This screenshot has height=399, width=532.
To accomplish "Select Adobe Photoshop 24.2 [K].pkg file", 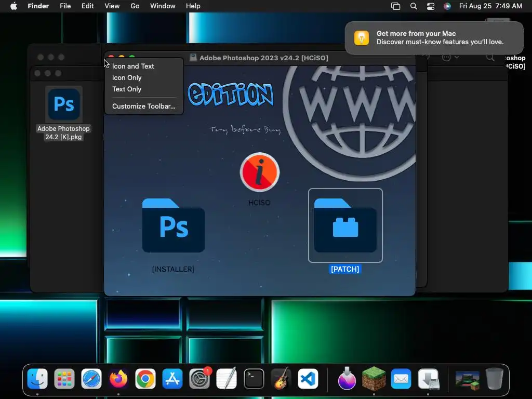I will 64,104.
